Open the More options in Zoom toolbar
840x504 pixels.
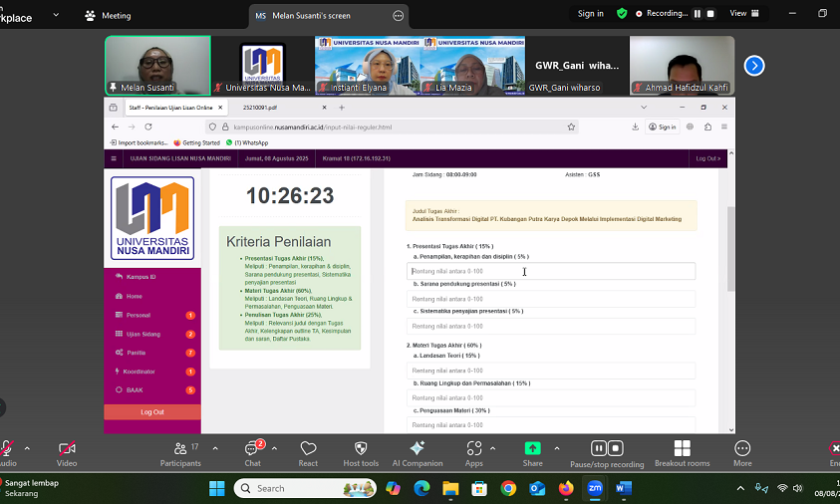point(742,453)
